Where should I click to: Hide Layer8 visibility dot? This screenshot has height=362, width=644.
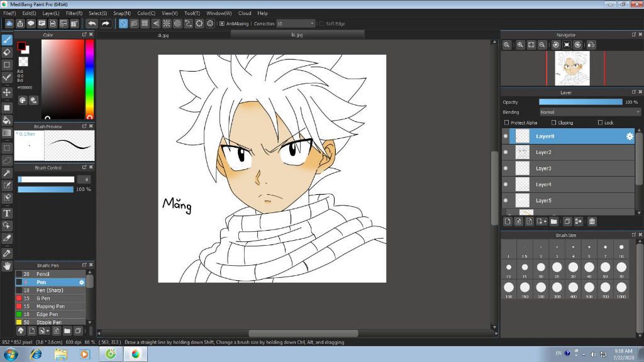click(x=506, y=136)
